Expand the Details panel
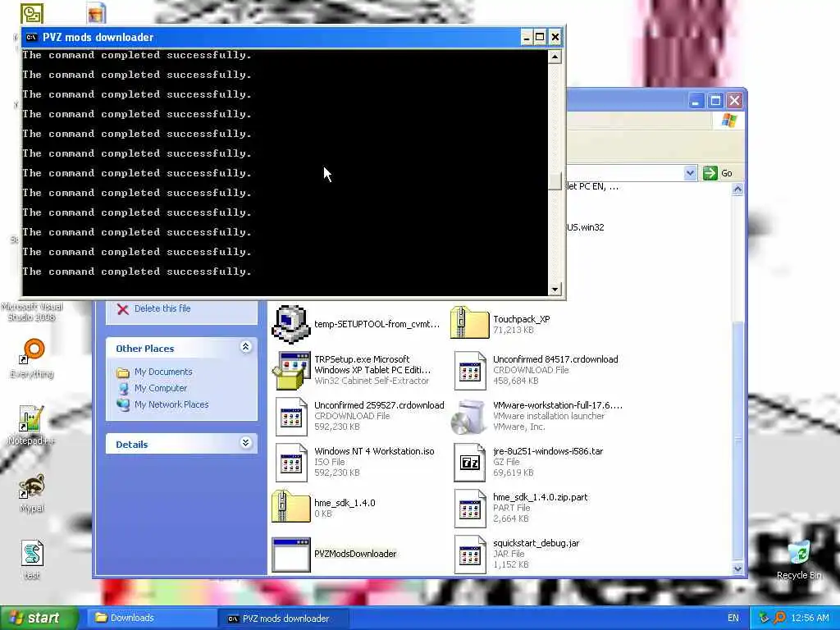 (246, 442)
